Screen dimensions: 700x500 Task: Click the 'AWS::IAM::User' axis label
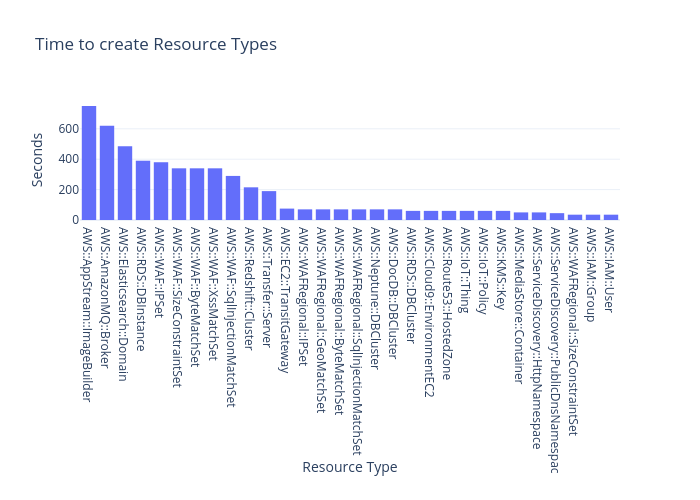pyautogui.click(x=609, y=270)
